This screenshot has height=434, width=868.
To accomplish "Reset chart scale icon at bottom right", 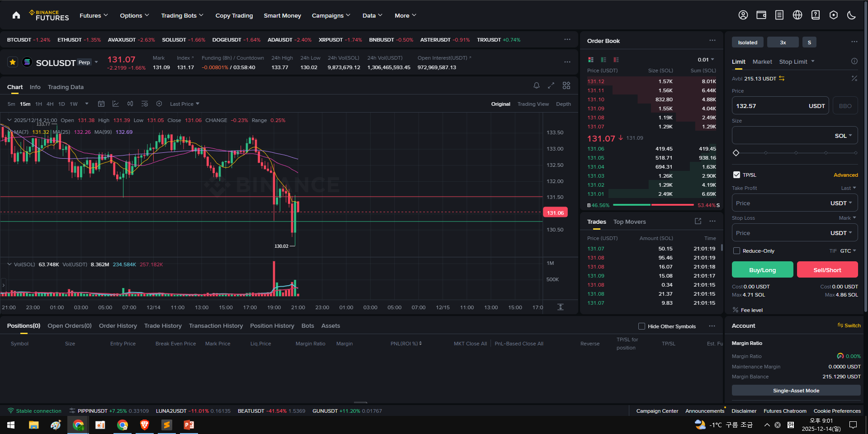I will coord(561,307).
